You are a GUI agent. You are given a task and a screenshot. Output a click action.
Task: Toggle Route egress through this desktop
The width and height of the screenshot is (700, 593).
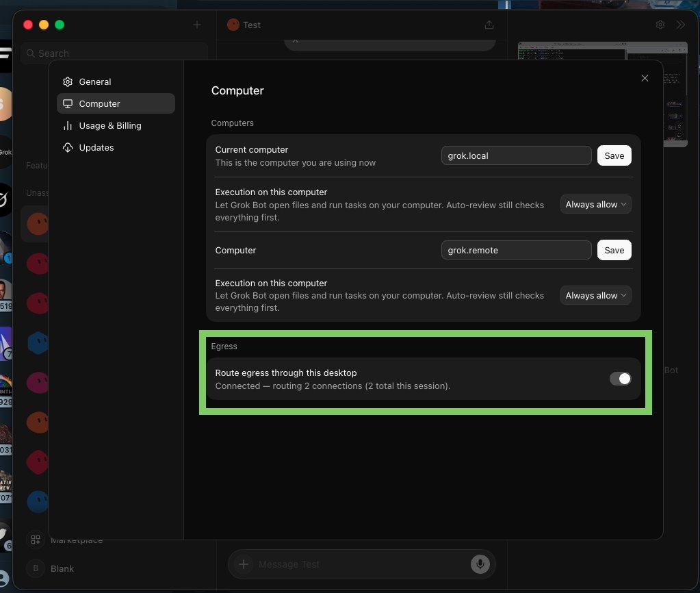click(x=620, y=379)
